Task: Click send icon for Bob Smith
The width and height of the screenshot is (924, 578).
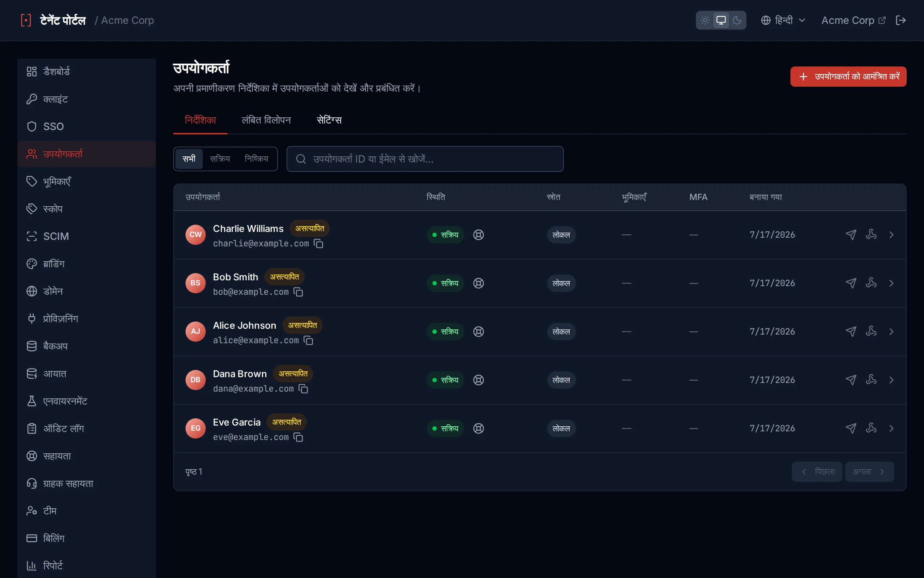Action: pyautogui.click(x=851, y=283)
